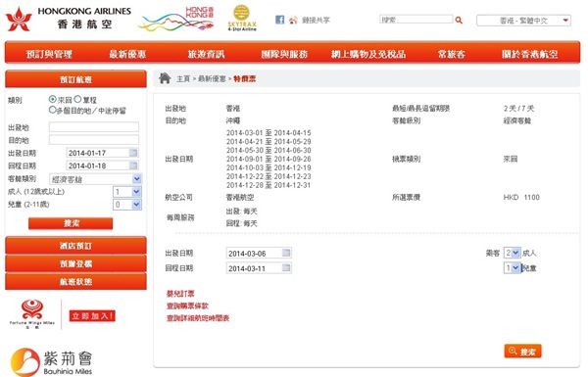Click the Weibo share icon
Viewport: 588px width, 377px height.
point(293,20)
